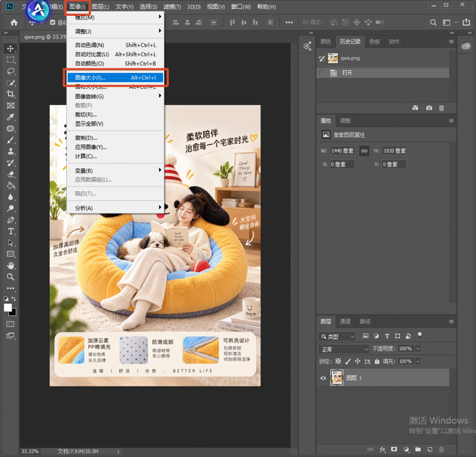
Task: Select the Eraser tool
Action: [11, 174]
